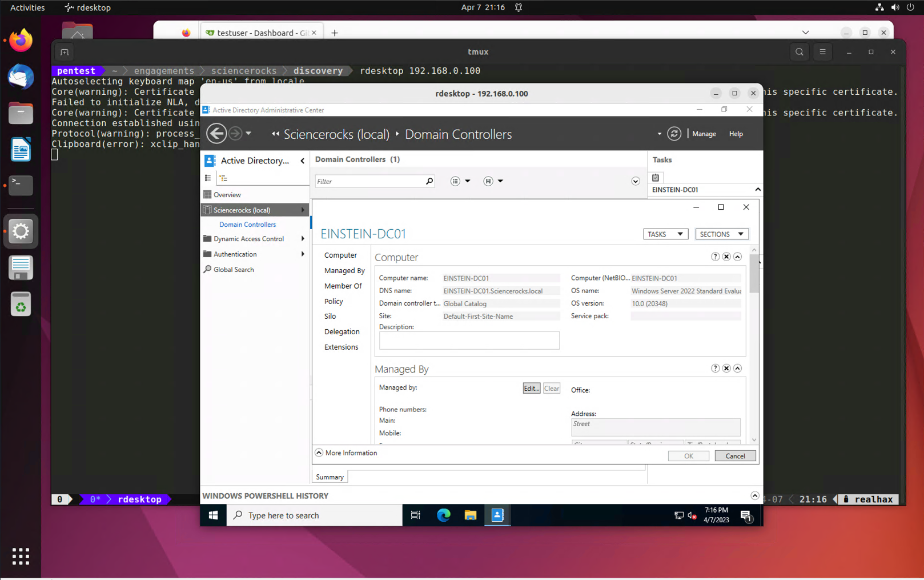924x580 pixels.
Task: Open Task View on Windows taskbar
Action: click(416, 515)
